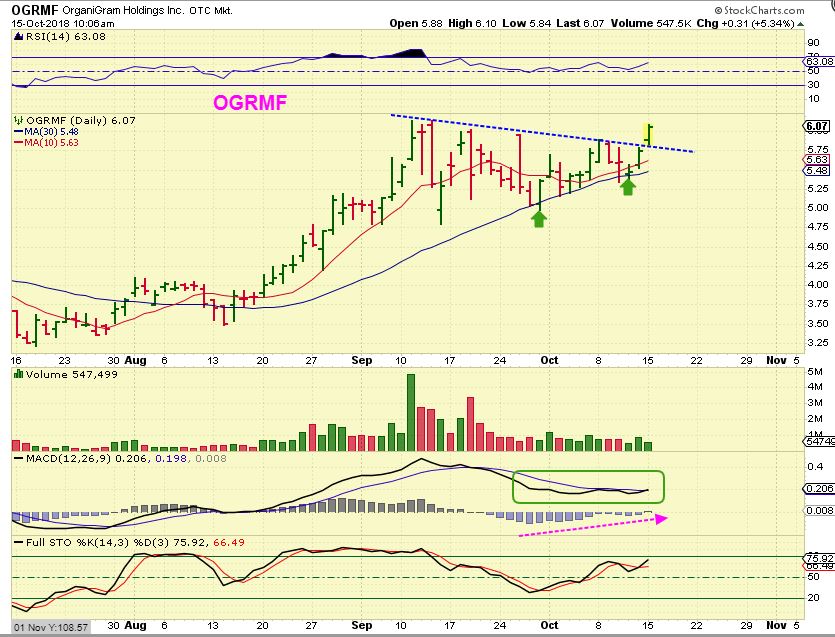Click the Sep label on the price date axis
This screenshot has height=637, width=835.
pos(362,360)
